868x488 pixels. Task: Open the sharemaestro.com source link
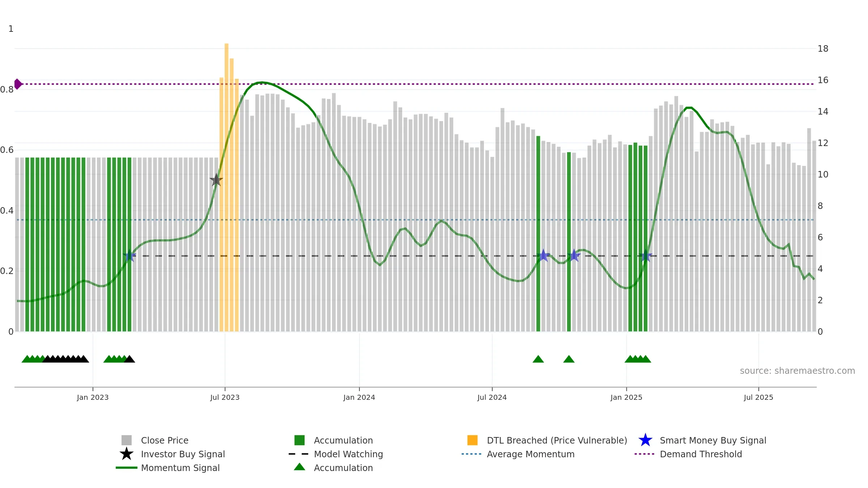pos(797,371)
